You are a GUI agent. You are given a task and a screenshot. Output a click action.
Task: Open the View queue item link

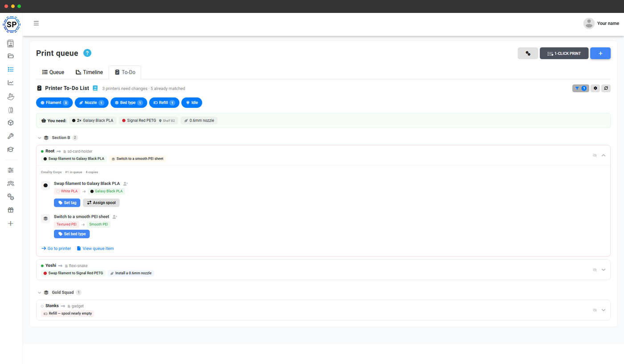95,249
